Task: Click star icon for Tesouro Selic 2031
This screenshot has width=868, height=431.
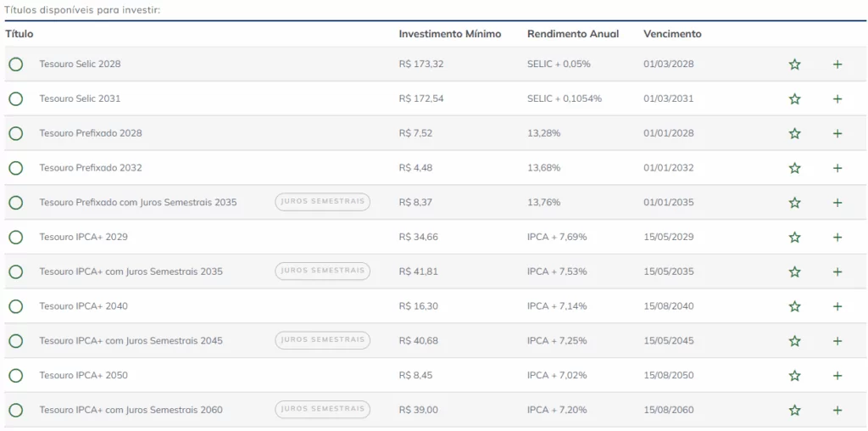Action: [794, 98]
